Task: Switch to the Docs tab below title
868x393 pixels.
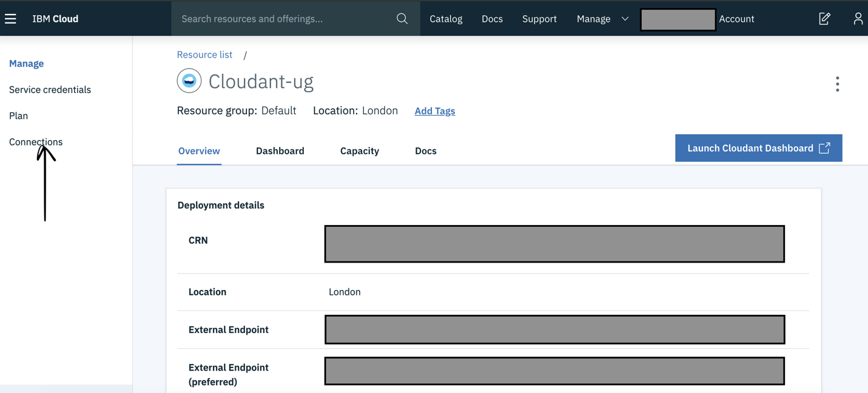Action: 426,151
